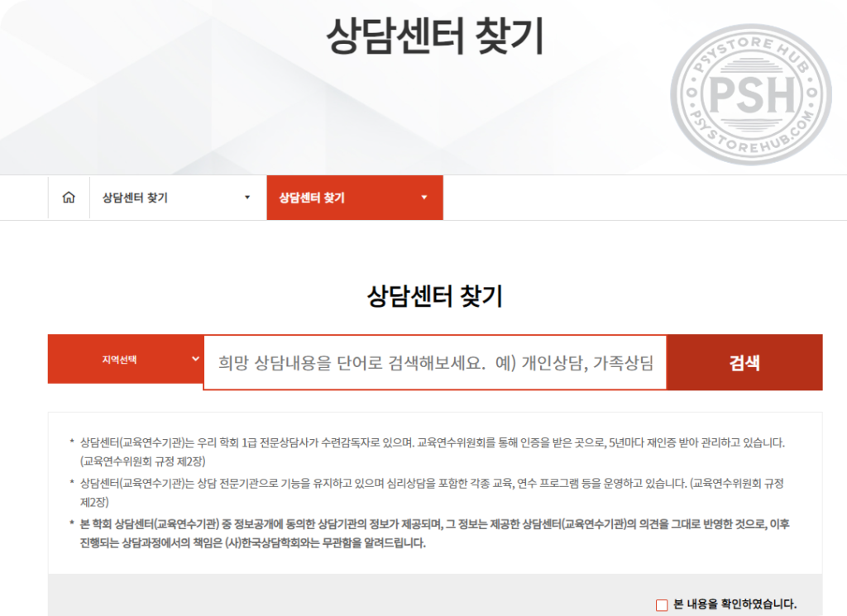Expand the red 상담센터 찾기 submenu
847x616 pixels.
coord(354,198)
